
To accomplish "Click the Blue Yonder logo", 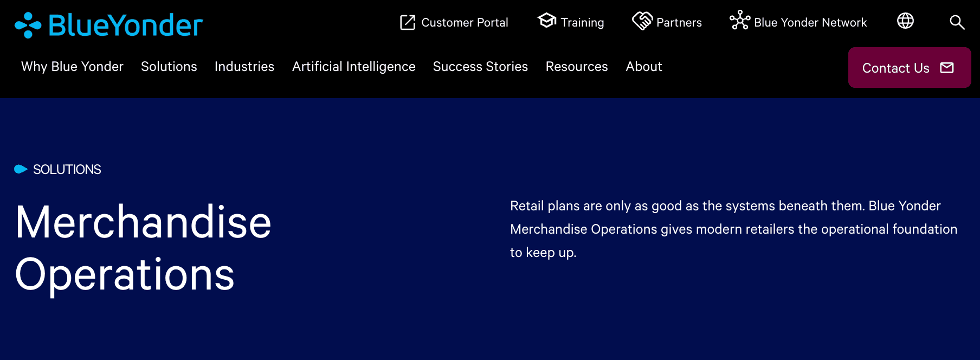I will coord(109,25).
